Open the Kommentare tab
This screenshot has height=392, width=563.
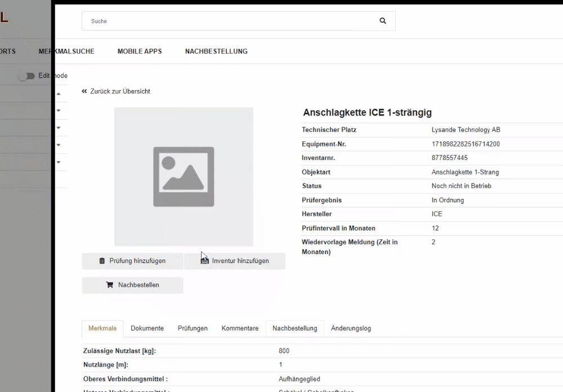coord(240,328)
